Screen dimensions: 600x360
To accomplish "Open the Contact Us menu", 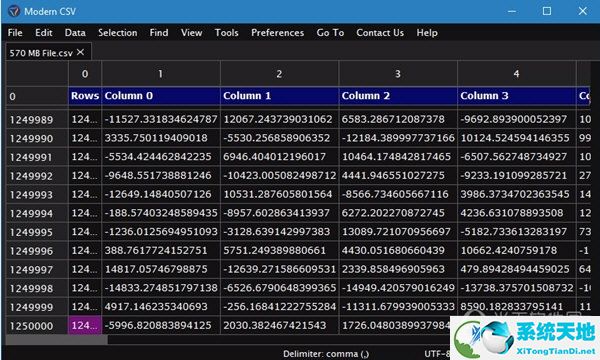I will 380,33.
